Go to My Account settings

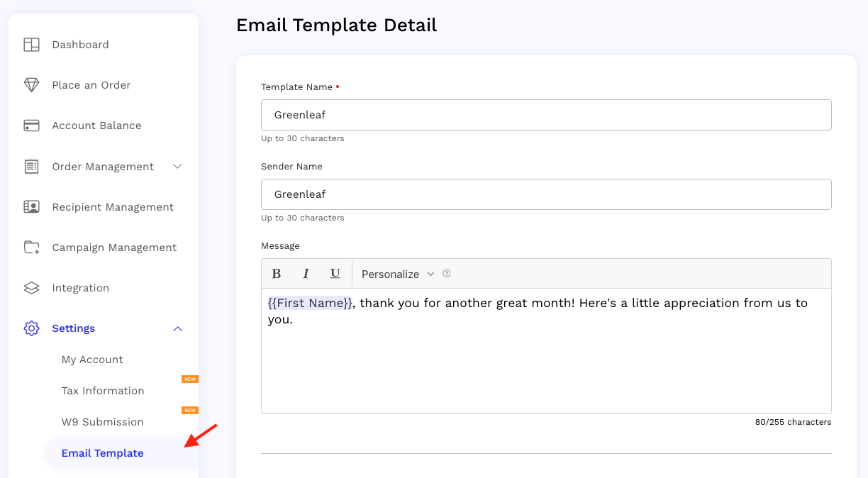click(92, 359)
